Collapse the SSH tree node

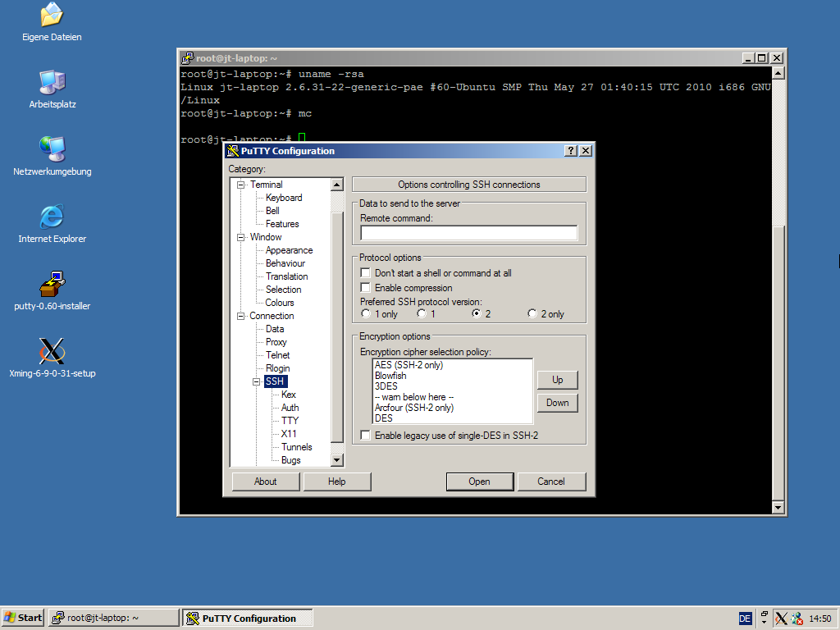pos(257,381)
